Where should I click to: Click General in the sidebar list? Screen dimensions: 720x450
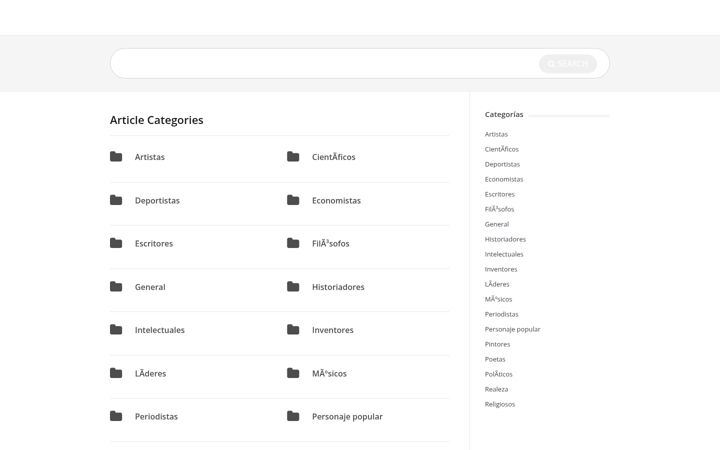coord(497,224)
